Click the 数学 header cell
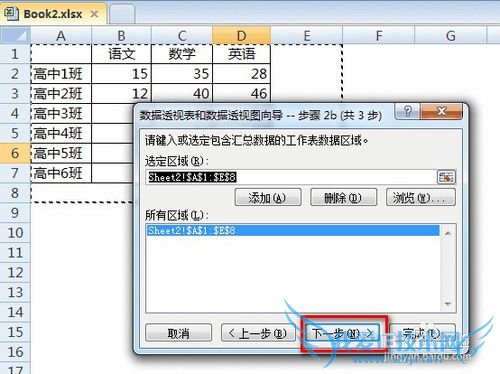The height and width of the screenshot is (374, 500). [x=182, y=54]
